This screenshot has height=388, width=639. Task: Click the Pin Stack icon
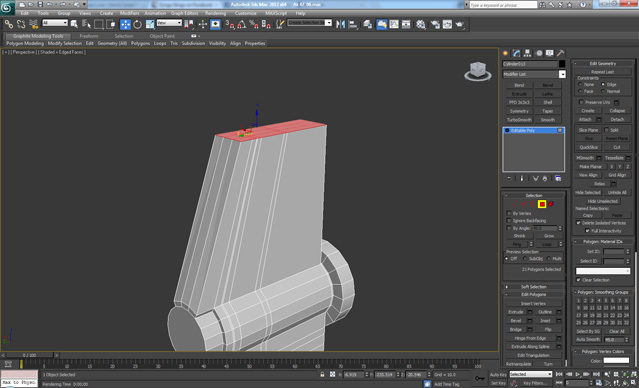[x=509, y=179]
